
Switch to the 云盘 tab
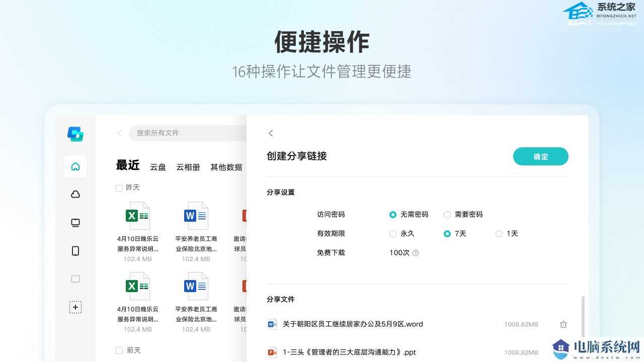158,167
